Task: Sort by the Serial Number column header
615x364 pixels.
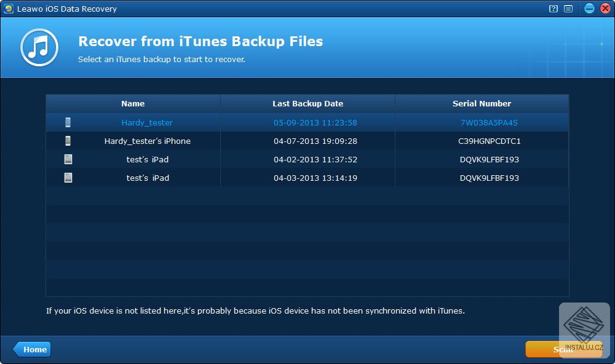Action: tap(482, 103)
